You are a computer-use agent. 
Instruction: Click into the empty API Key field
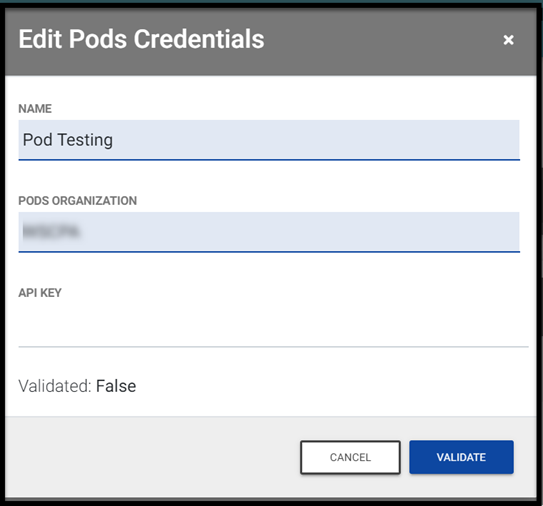click(x=273, y=326)
